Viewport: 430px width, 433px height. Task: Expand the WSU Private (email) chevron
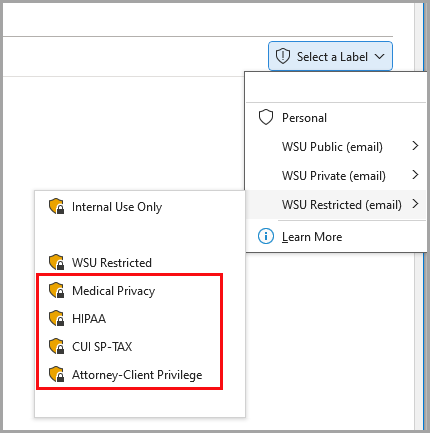pyautogui.click(x=415, y=175)
